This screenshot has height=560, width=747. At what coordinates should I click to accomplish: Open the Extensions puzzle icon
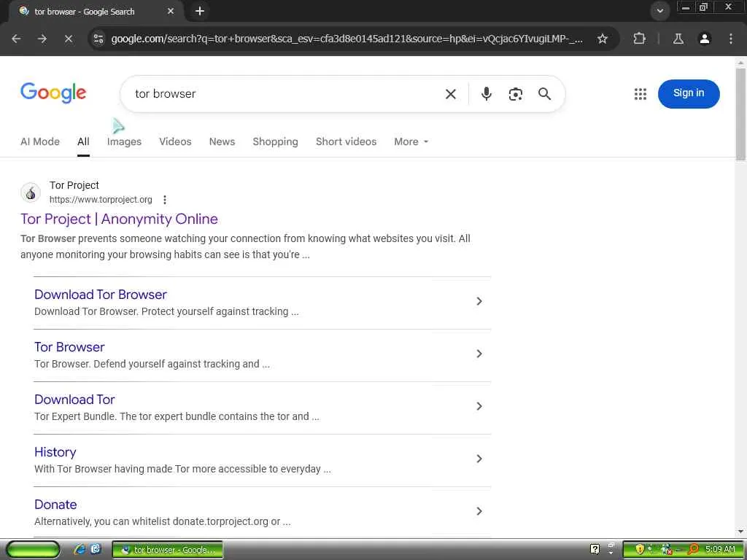click(x=639, y=39)
